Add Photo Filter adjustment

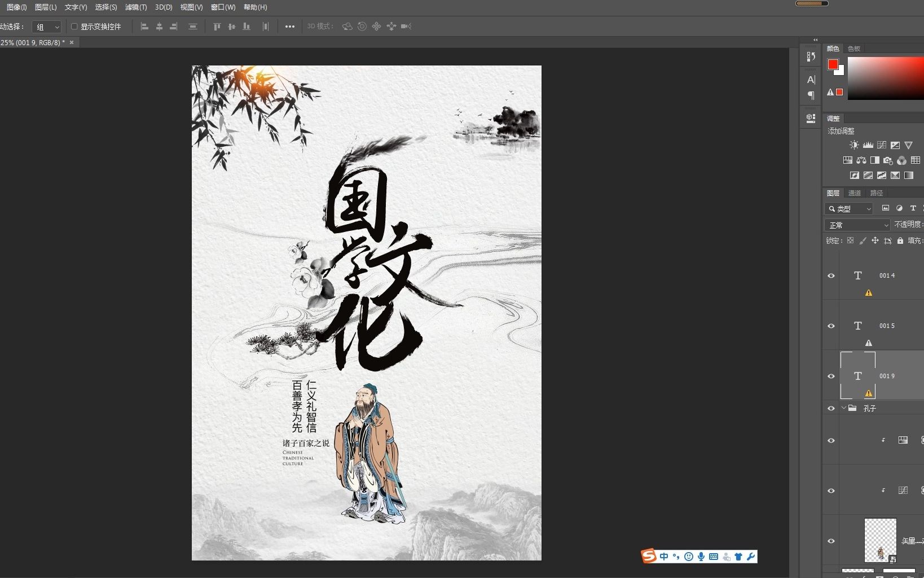pos(888,160)
